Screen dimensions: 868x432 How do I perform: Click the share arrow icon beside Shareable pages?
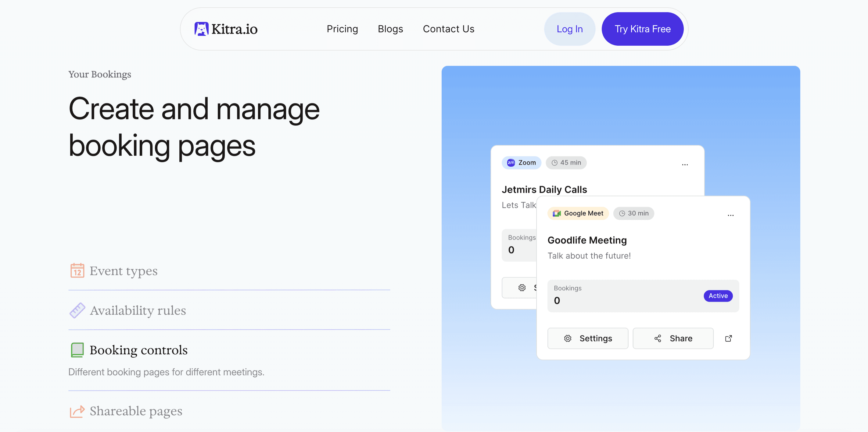click(x=77, y=411)
